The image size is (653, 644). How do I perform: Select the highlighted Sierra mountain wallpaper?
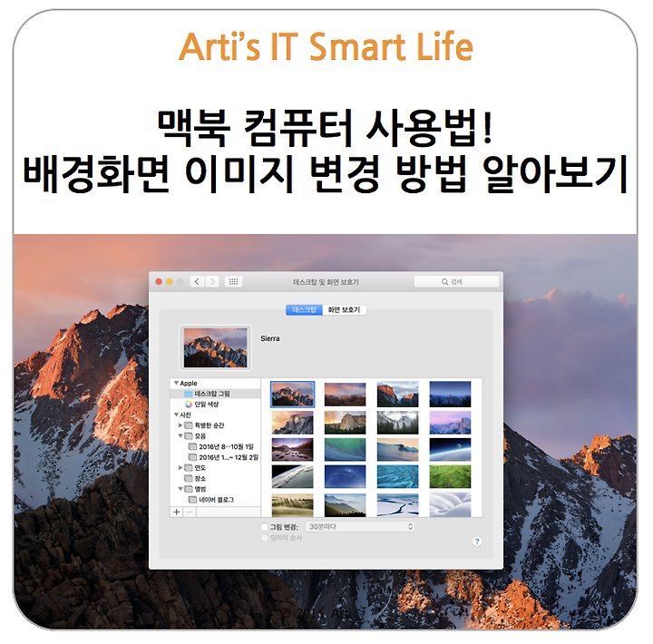point(292,394)
